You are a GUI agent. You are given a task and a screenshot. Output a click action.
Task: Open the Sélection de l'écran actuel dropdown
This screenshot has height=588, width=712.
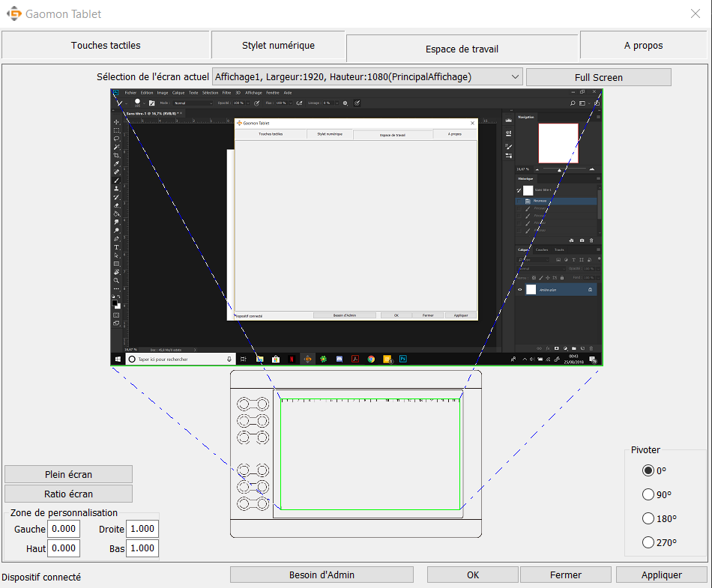[x=367, y=77]
